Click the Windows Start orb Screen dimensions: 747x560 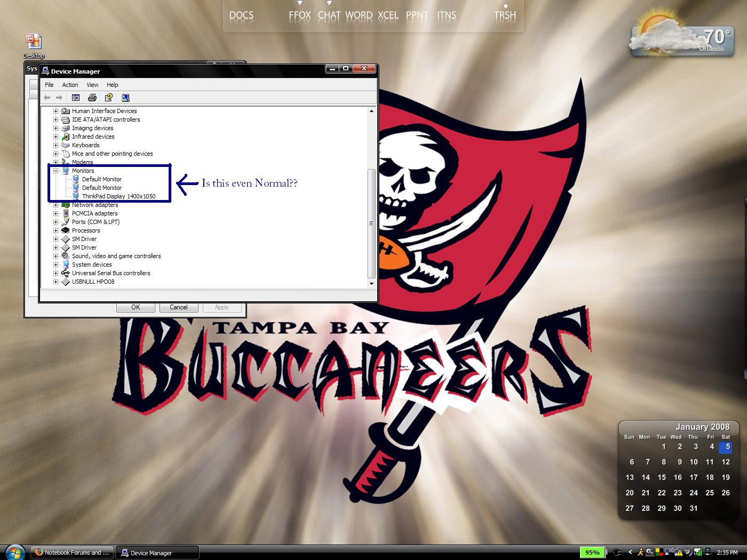pos(14,552)
